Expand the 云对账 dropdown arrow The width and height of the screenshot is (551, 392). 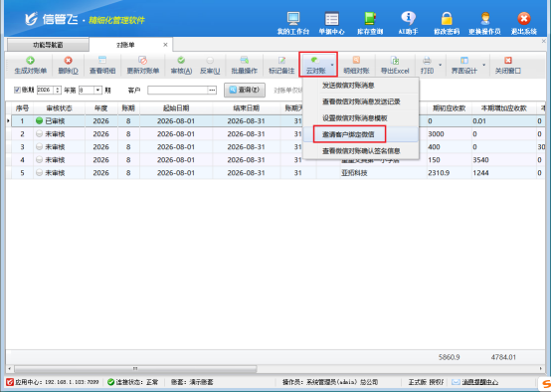tap(332, 65)
